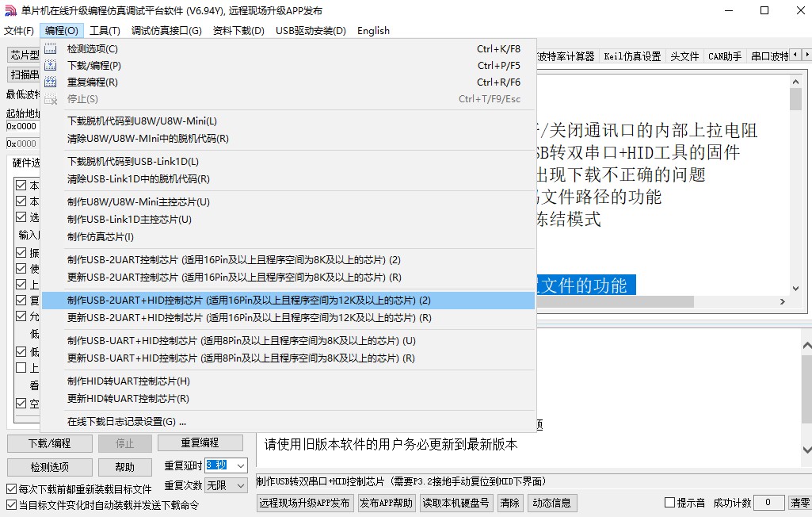
Task: Choose 制作USB-Link1D主控芯片(U)
Action: [288, 220]
